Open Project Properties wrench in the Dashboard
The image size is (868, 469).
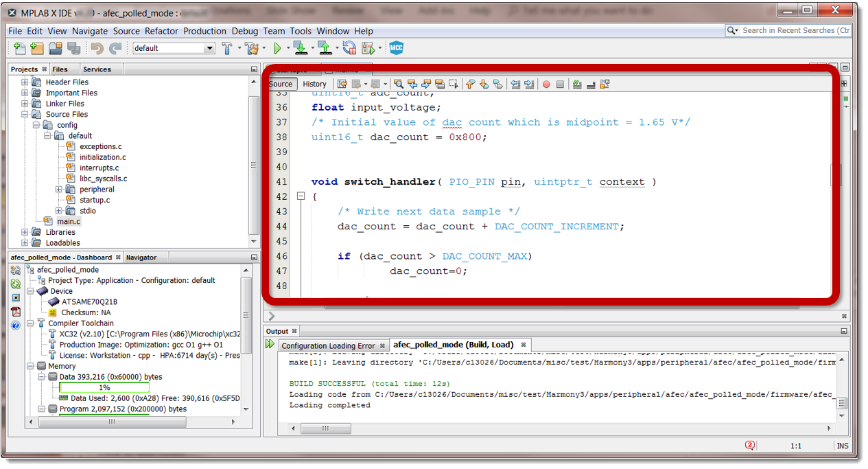tap(15, 270)
